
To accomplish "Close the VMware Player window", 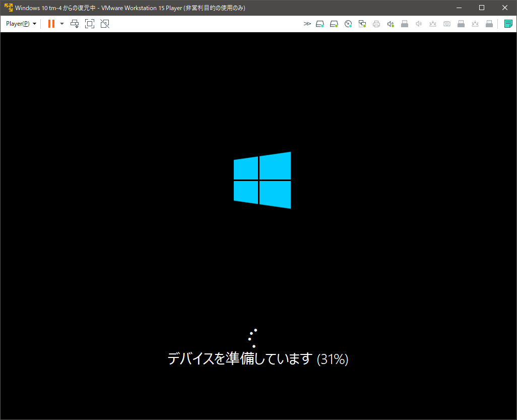I will 505,8.
